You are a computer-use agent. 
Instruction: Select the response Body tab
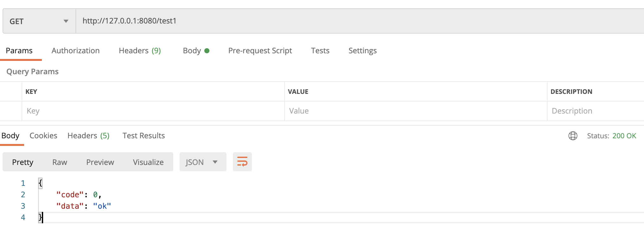(10, 136)
